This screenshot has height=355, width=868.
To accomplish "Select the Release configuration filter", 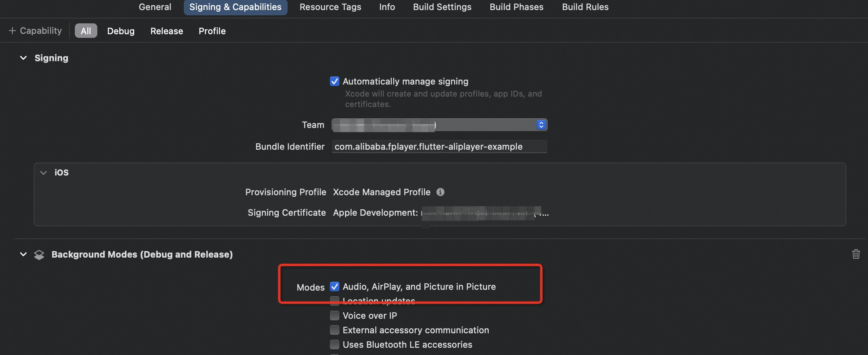I will click(x=167, y=31).
